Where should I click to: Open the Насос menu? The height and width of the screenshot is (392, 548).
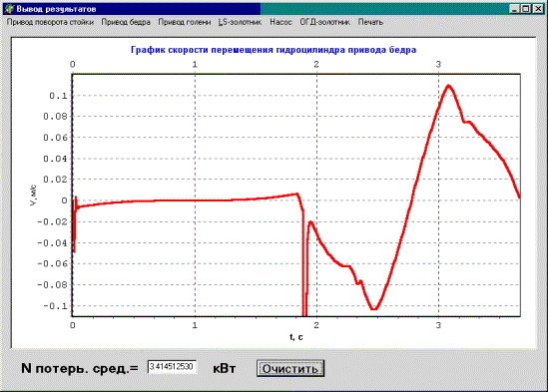click(x=280, y=22)
